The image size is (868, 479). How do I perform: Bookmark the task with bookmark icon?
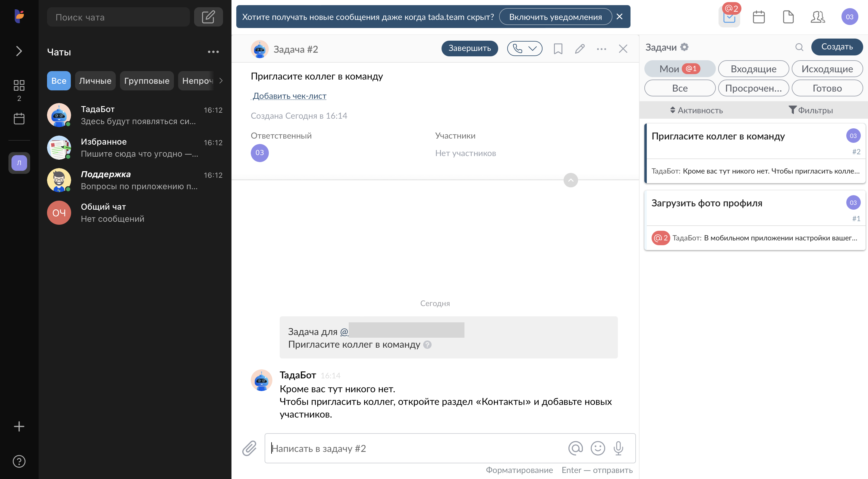click(x=558, y=49)
